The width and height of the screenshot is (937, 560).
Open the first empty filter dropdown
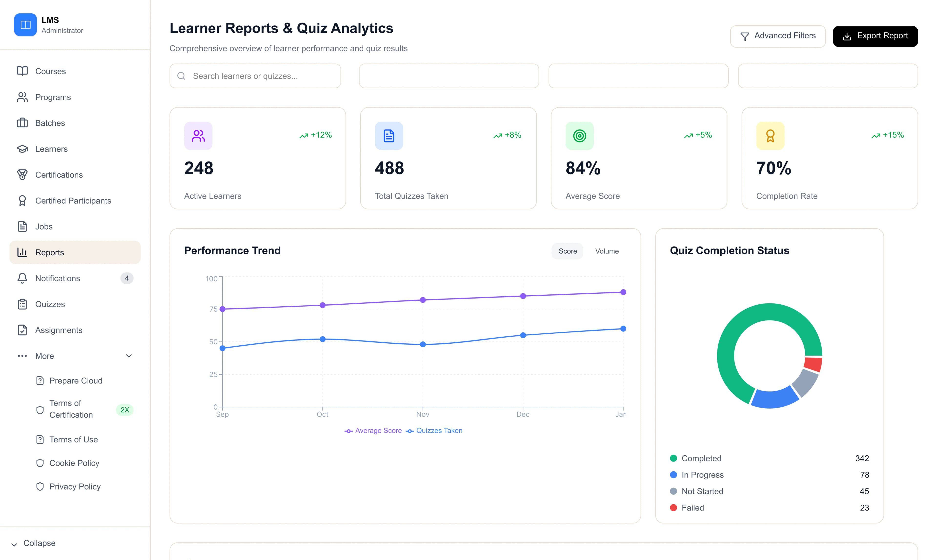(448, 76)
